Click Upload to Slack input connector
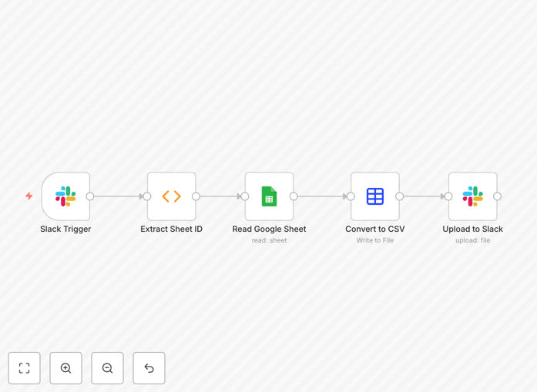The height and width of the screenshot is (392, 537). pos(448,196)
